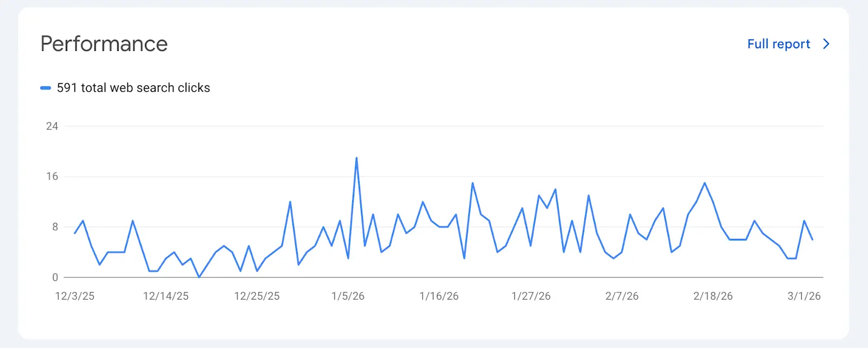The height and width of the screenshot is (348, 868).
Task: Click the chart point where clicks hit zero
Action: (199, 277)
